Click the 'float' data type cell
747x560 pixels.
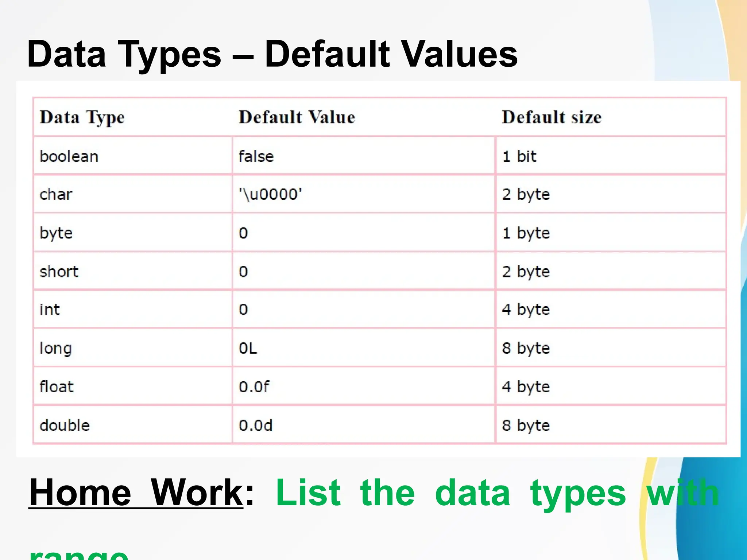coord(57,387)
